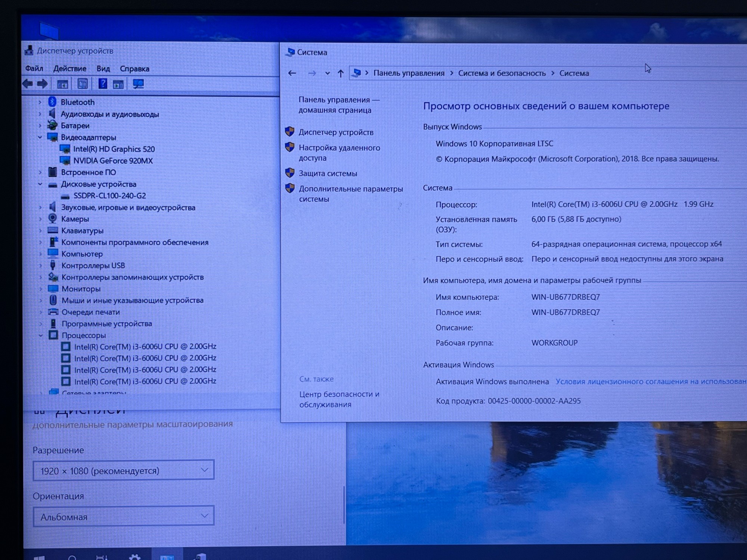
Task: Click the Клавиатуры keyboard icon
Action: [53, 230]
